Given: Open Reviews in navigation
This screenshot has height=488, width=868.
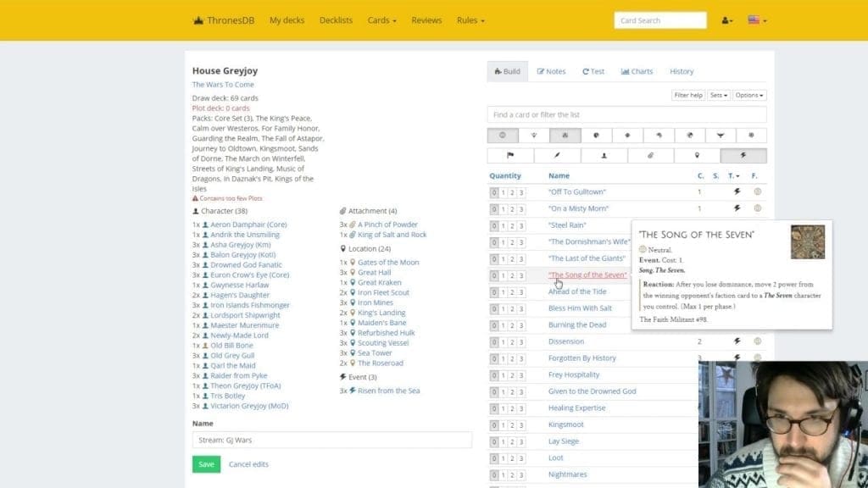Looking at the screenshot, I should click(x=426, y=20).
